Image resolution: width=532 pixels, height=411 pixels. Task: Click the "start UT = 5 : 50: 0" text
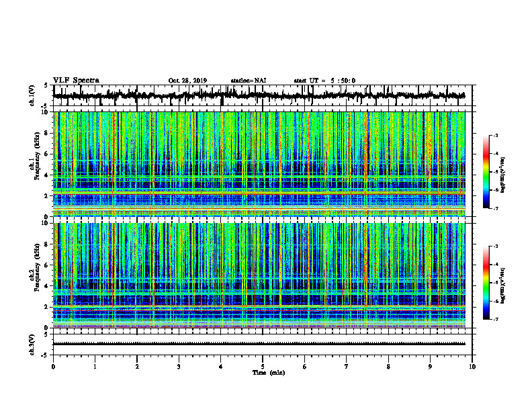pos(324,81)
